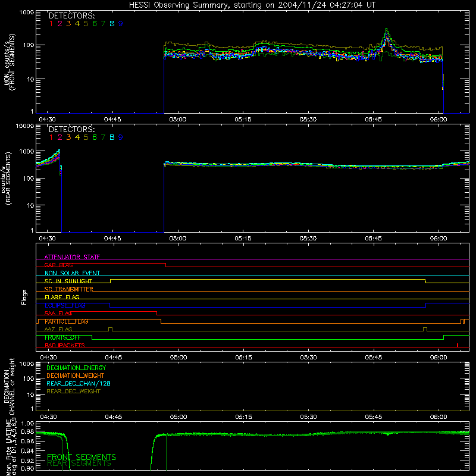This screenshot has height=476, width=476.
Task: Select the FLARE_FLAG label
Action: tap(62, 297)
